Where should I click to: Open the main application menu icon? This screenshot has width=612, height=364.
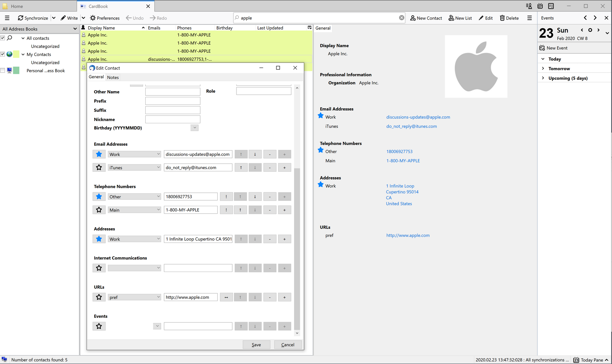pos(7,18)
